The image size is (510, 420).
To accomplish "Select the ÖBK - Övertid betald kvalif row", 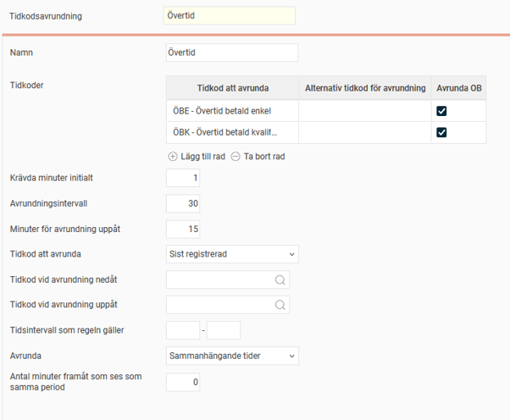I will pyautogui.click(x=231, y=132).
